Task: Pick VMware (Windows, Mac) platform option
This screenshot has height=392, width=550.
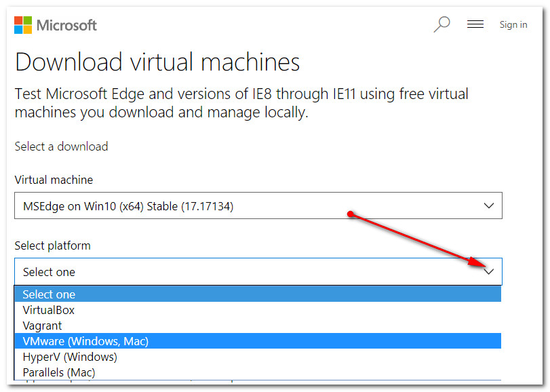Action: click(258, 341)
